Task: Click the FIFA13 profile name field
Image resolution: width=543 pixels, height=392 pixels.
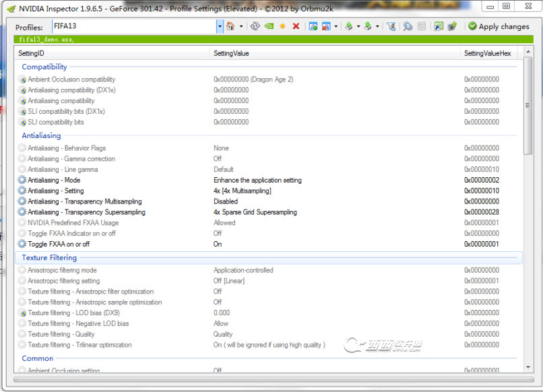Action: [x=134, y=26]
